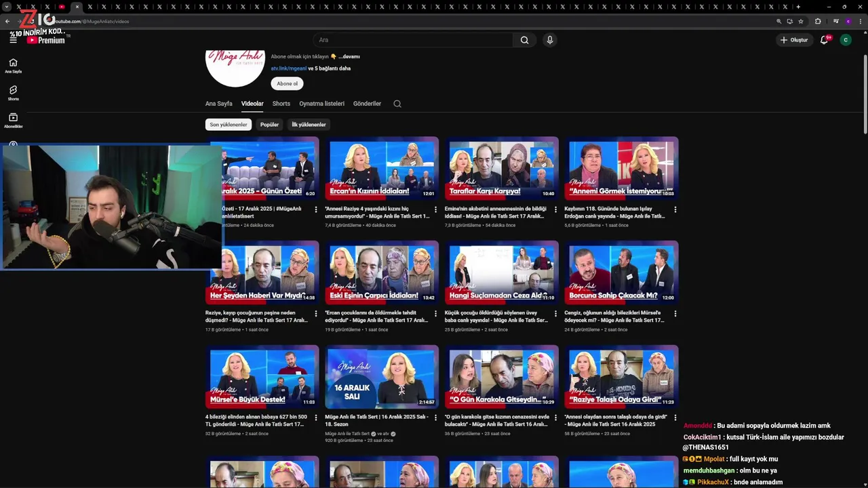Open options for "Annesi Raziye 4 yaşındaki" video
The height and width of the screenshot is (488, 868).
coord(435,209)
